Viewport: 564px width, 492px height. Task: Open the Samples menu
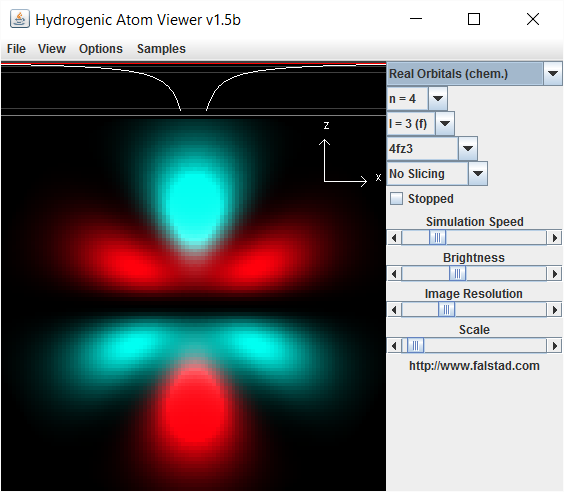(161, 49)
